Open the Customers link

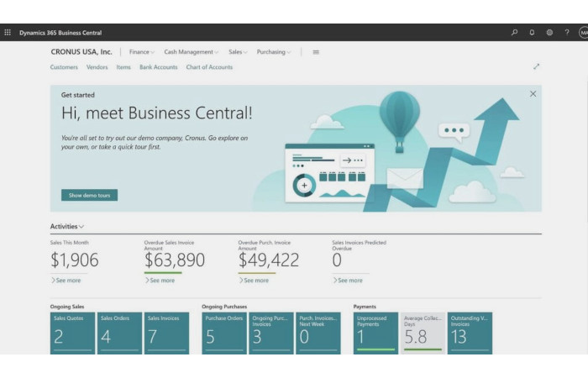(64, 67)
